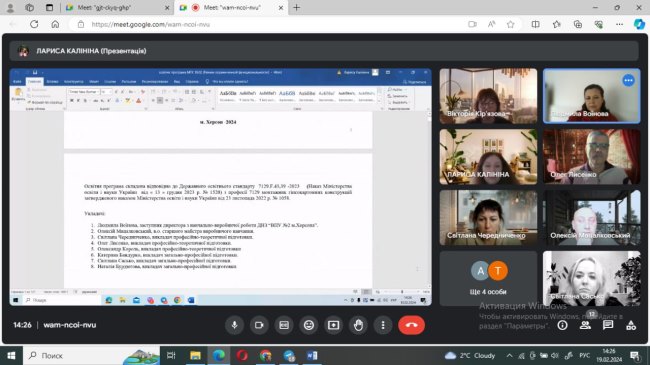Click the 'Ще 4 особи' tile
This screenshot has width=650, height=365.
pos(488,278)
